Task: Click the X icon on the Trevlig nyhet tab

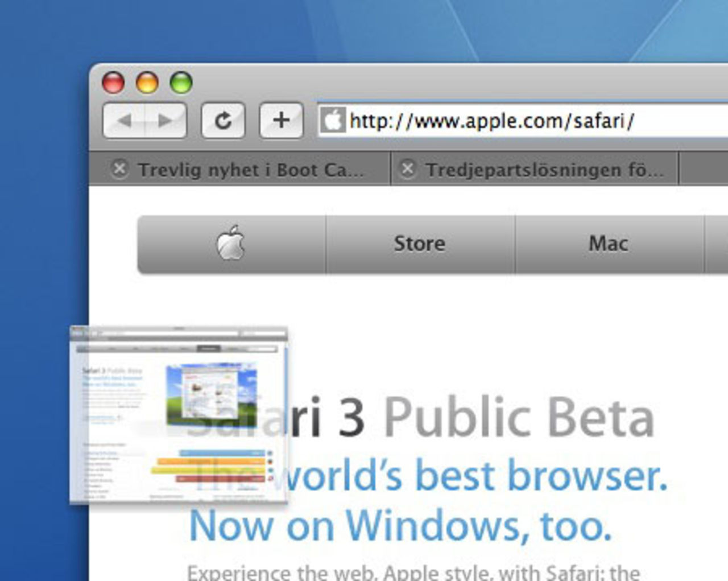Action: (119, 168)
